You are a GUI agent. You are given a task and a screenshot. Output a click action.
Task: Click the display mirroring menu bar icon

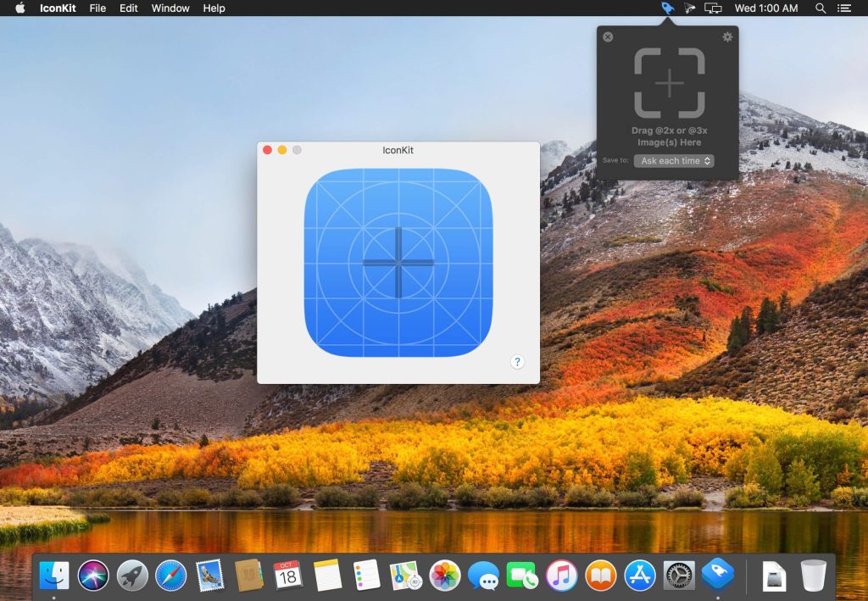(713, 8)
